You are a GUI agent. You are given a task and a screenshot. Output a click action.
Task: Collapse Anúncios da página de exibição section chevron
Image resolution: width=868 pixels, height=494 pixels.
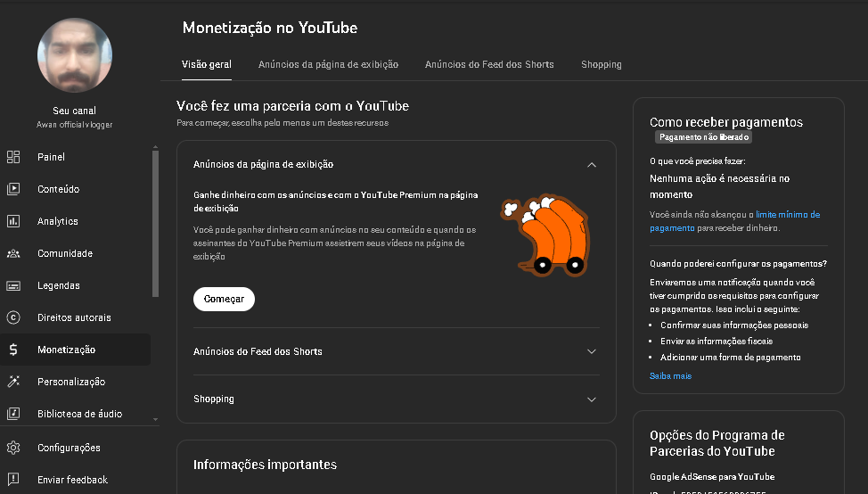click(591, 164)
